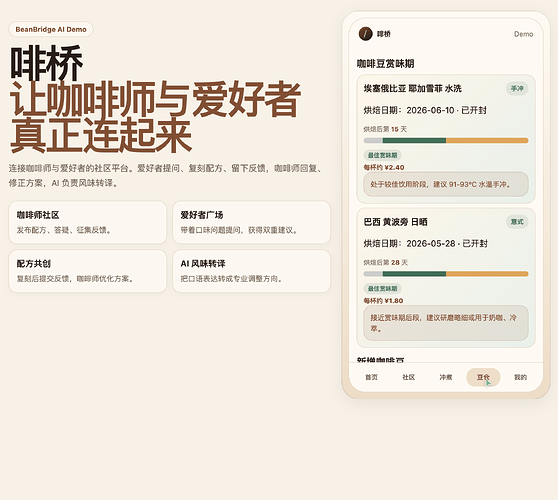Screen dimensions: 558x500
Task: Switch to the 社区 tab
Action: coord(409,377)
